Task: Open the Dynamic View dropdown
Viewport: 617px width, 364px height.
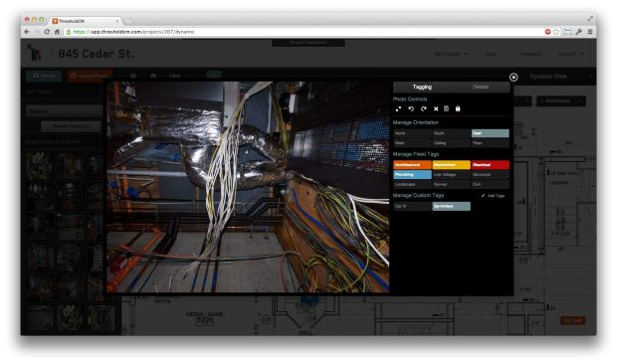Action: coord(560,77)
